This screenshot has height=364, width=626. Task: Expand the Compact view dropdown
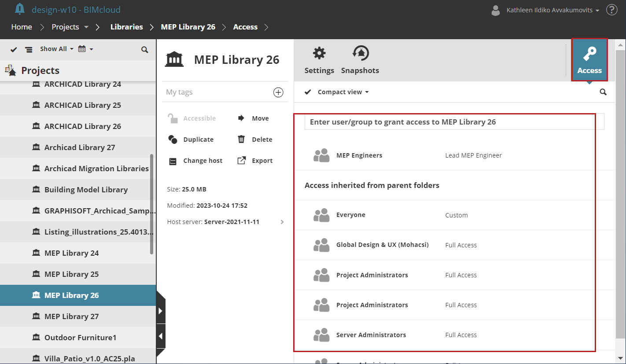[x=367, y=92]
